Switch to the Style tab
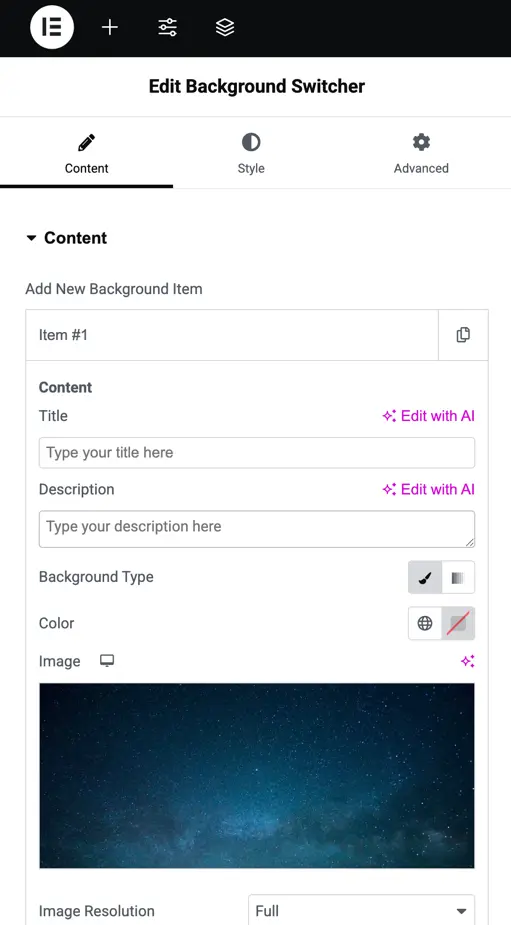The image size is (511, 925). pyautogui.click(x=251, y=153)
